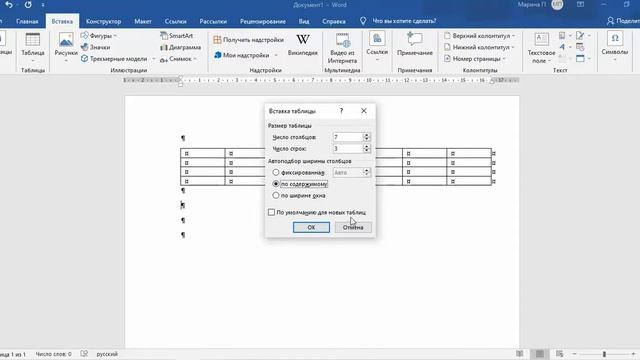Select the по содержимому radio button

(276, 184)
